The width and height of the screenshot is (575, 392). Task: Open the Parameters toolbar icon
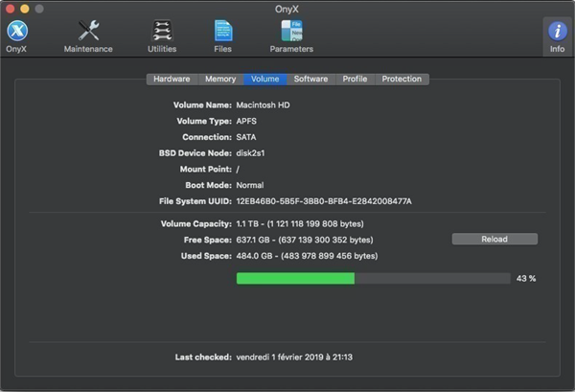point(291,36)
